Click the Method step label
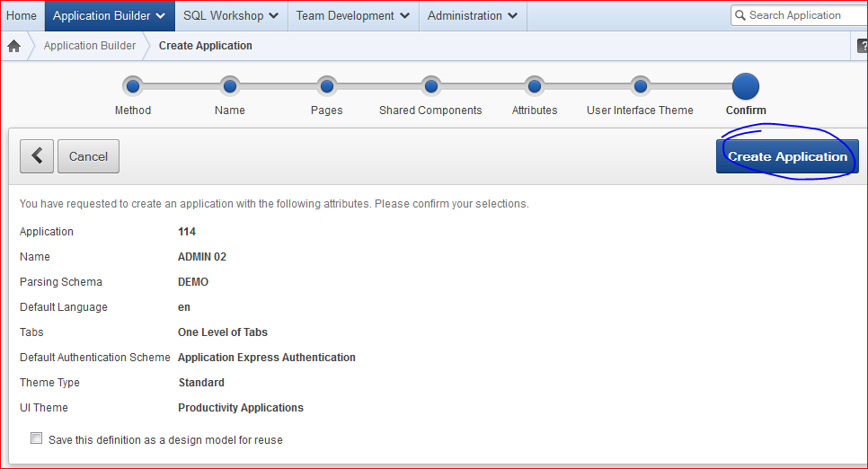Viewport: 868px width, 469px height. pyautogui.click(x=133, y=111)
